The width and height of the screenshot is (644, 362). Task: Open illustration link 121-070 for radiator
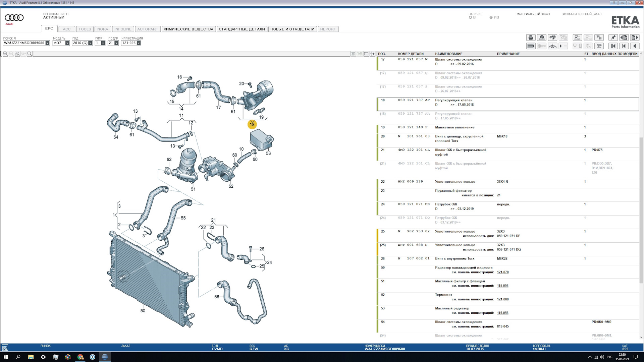pyautogui.click(x=502, y=272)
